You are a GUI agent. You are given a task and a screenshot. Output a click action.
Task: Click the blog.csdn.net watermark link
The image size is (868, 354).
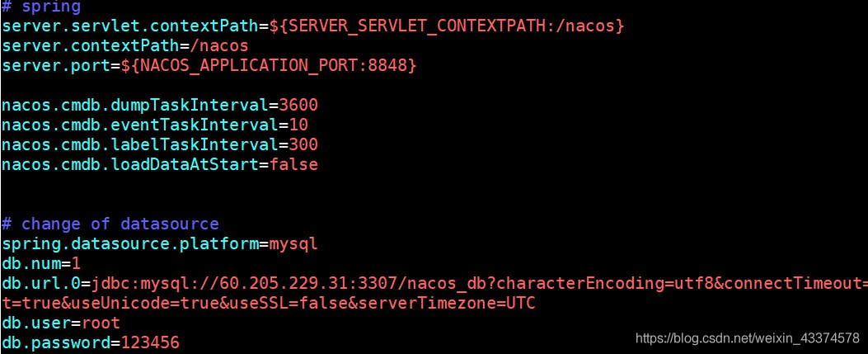click(748, 337)
